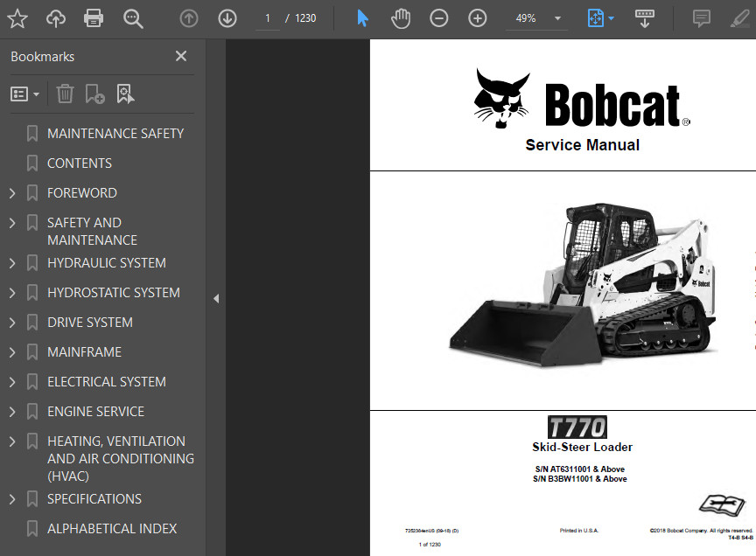756x556 pixels.
Task: Expand the SPECIFICATIONS bookmark
Action: [12, 499]
